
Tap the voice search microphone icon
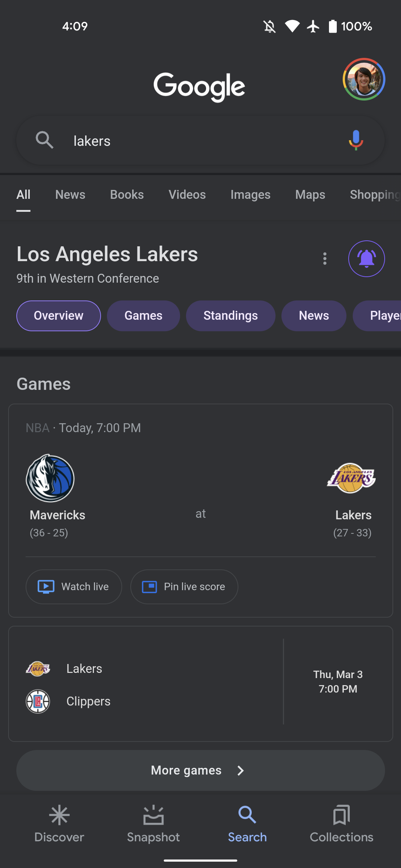click(356, 141)
